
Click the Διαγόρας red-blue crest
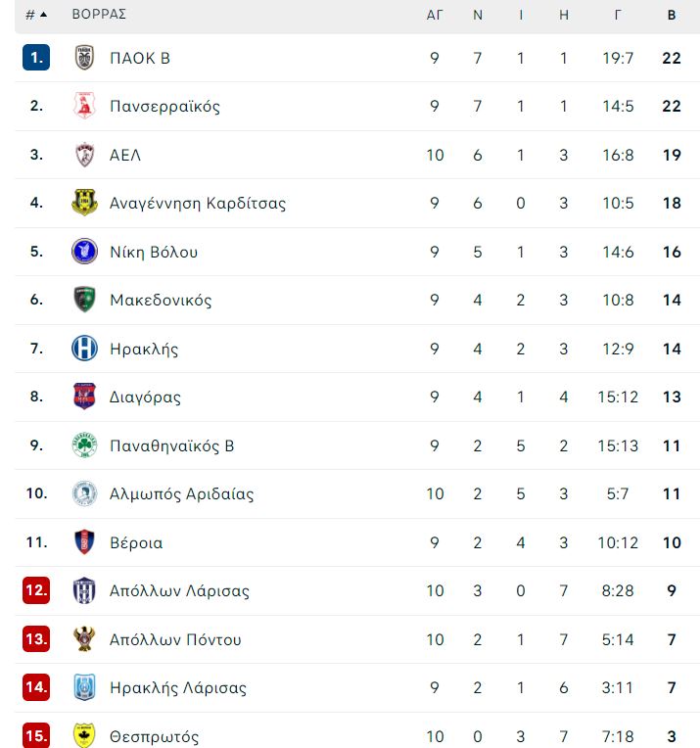pos(84,396)
